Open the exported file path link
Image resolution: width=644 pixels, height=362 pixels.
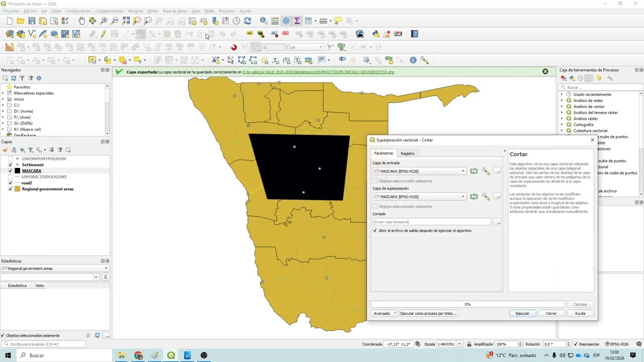(318, 72)
